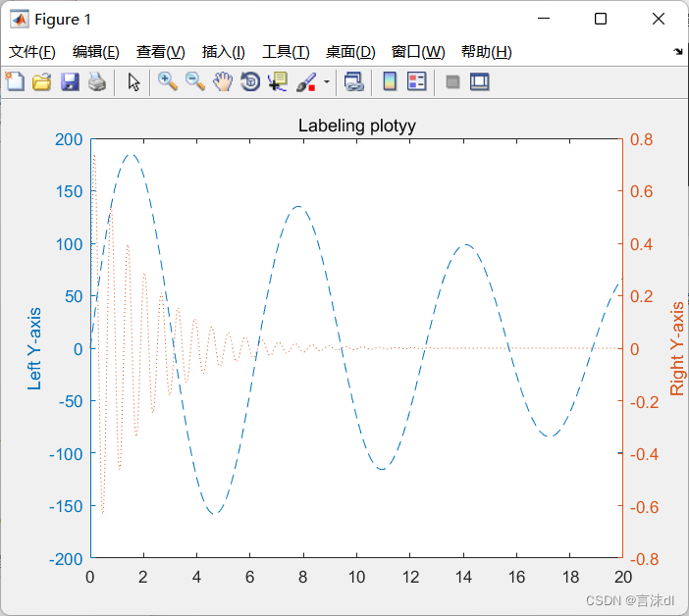Click the Link Plot toolbar button
Viewport: 689px width, 616px height.
[353, 82]
